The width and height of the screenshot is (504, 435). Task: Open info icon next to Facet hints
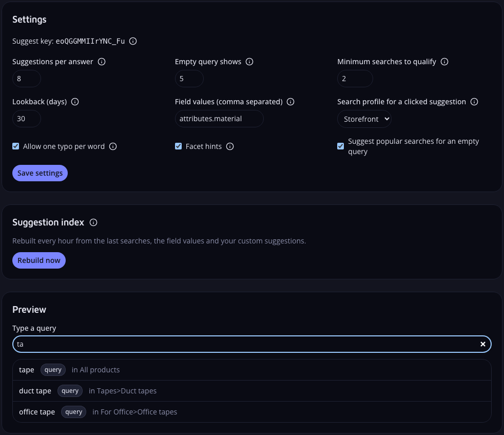coord(230,146)
